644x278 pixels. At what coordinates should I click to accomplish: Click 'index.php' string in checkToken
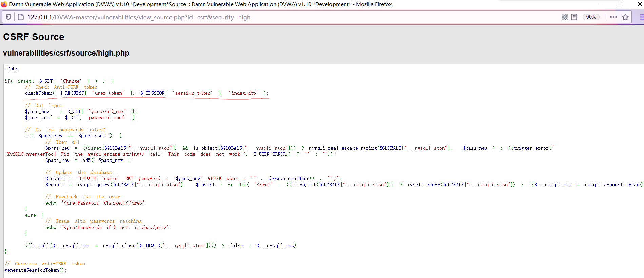pos(243,93)
